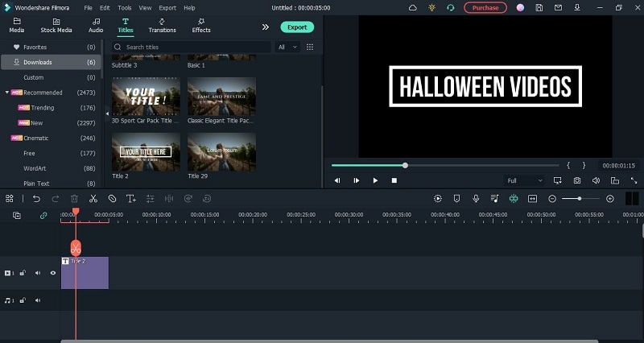The width and height of the screenshot is (644, 343).
Task: Click the add text T+ icon
Action: 131,199
